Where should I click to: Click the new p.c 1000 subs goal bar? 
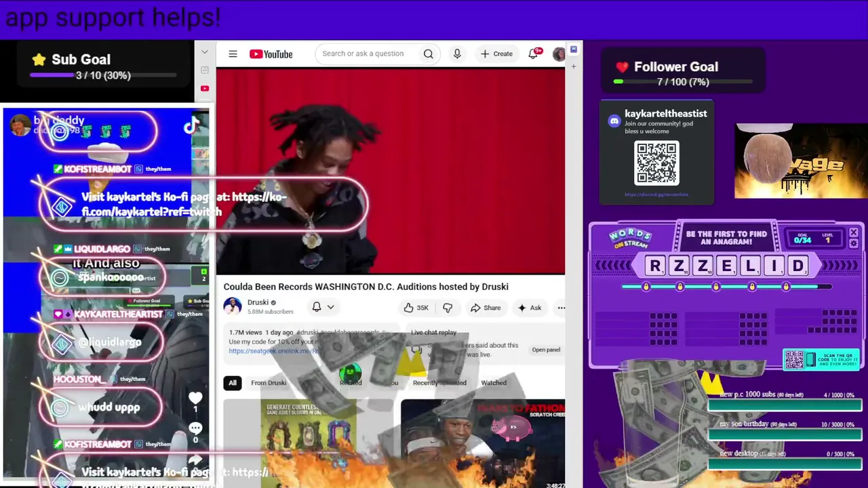pos(784,405)
